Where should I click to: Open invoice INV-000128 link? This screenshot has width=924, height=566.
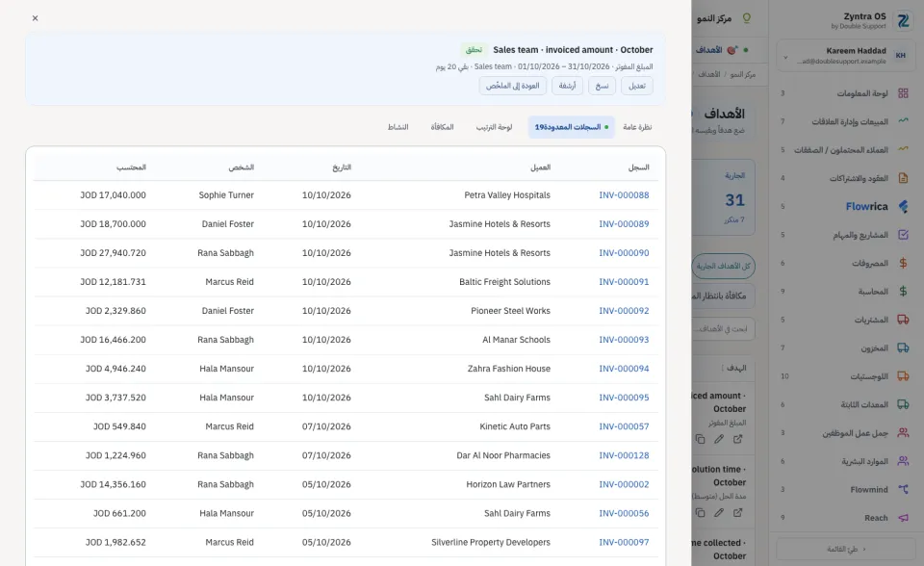click(624, 455)
